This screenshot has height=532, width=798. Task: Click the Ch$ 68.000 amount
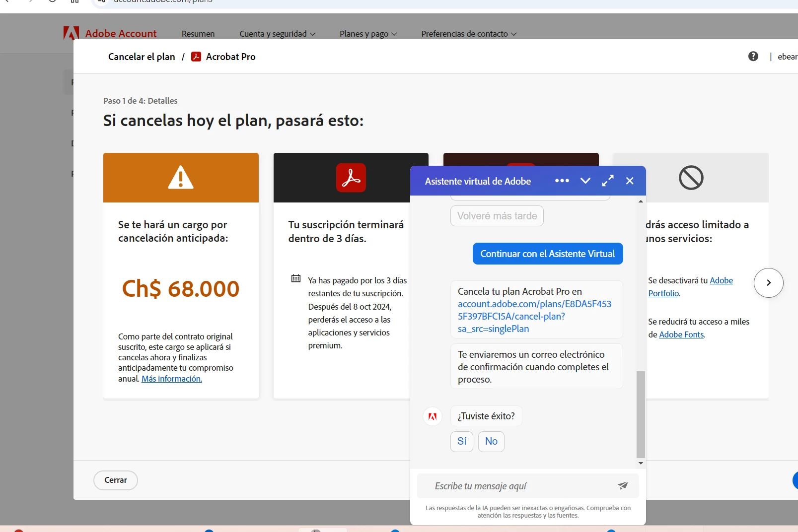181,289
